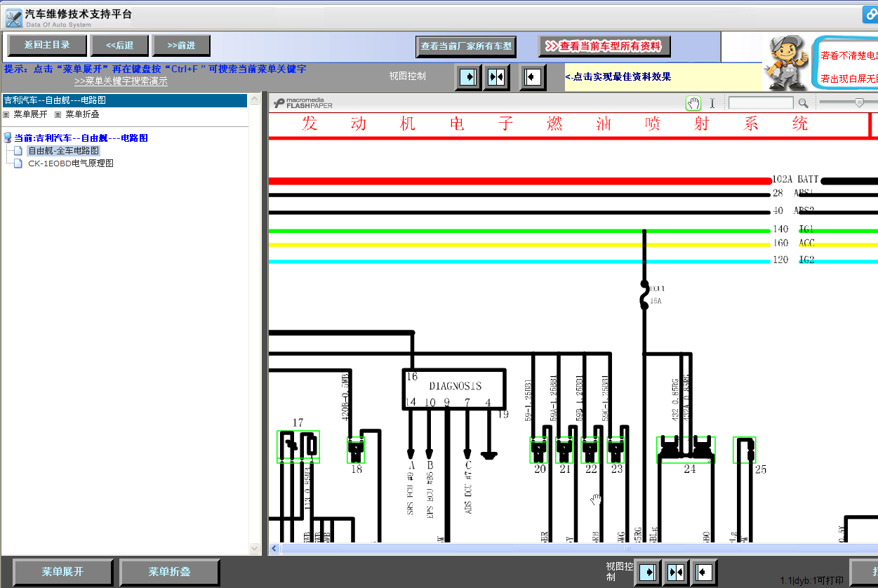Click connector 25 green box in diagram
The image size is (878, 588).
click(x=745, y=450)
